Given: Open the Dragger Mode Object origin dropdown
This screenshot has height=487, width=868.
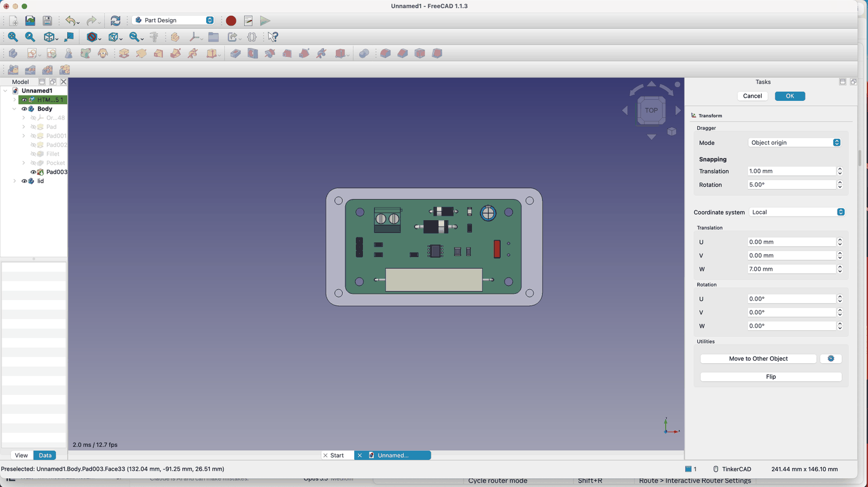Looking at the screenshot, I should coord(795,143).
